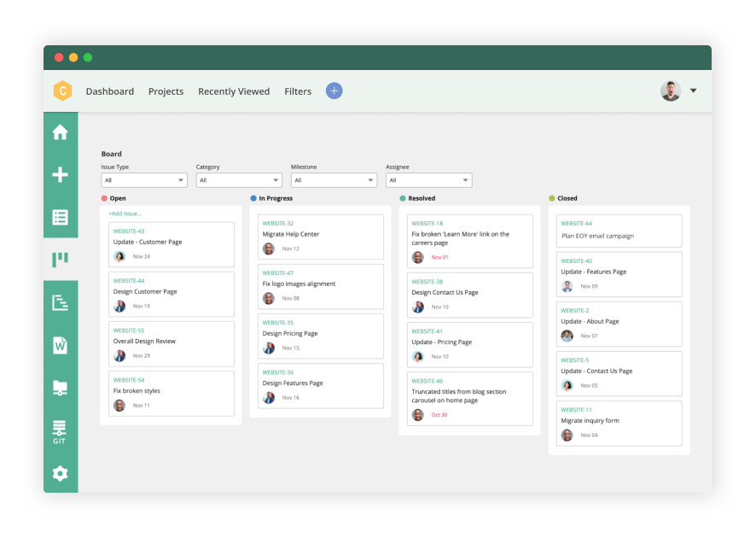Open the repository icon in sidebar
756x538 pixels.
pyautogui.click(x=60, y=387)
